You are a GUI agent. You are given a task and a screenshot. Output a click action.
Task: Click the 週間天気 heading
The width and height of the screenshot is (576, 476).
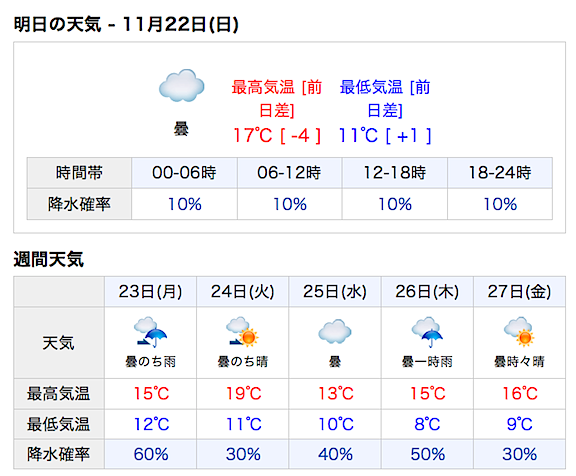[x=48, y=259]
